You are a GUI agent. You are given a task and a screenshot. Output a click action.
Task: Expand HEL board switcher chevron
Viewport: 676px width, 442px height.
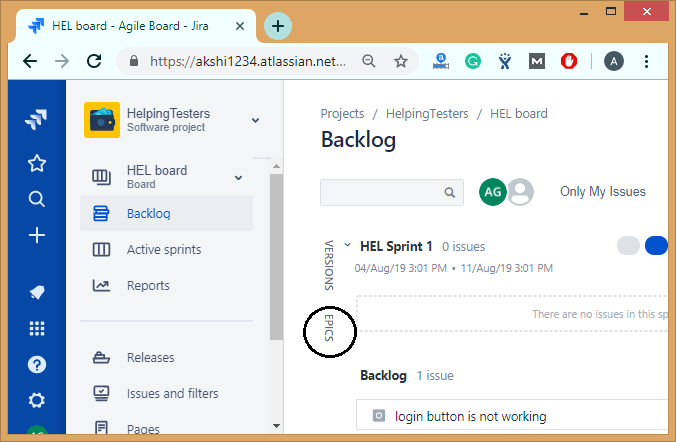(x=238, y=178)
